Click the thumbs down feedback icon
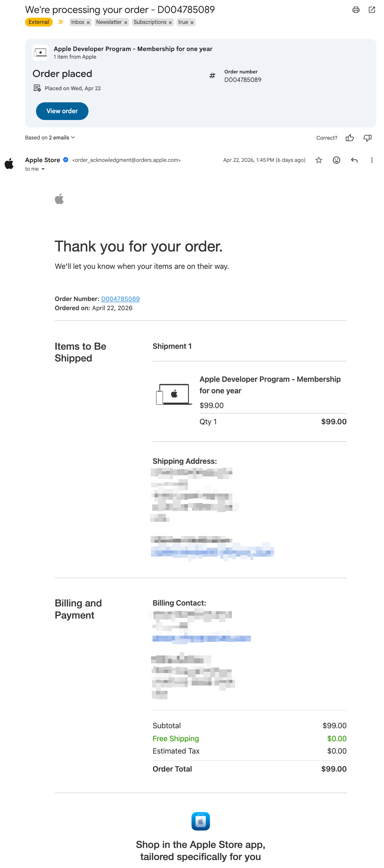 (367, 138)
